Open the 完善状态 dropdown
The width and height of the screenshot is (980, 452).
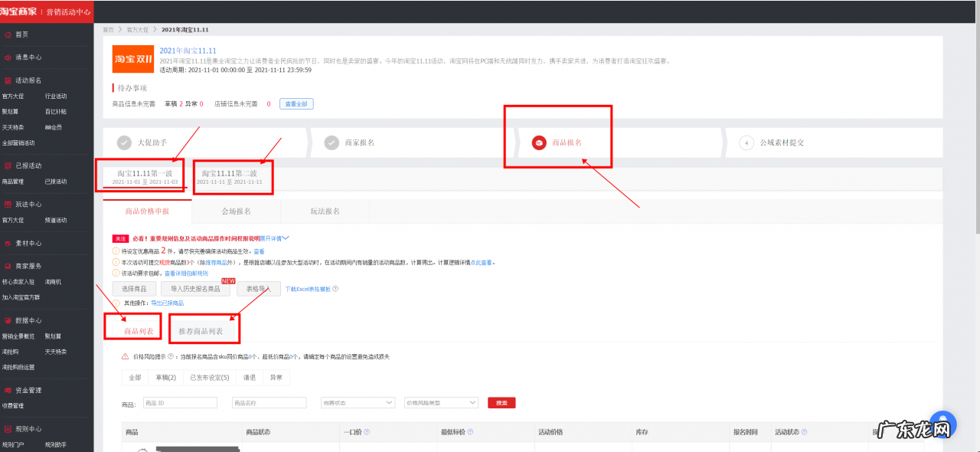point(358,402)
